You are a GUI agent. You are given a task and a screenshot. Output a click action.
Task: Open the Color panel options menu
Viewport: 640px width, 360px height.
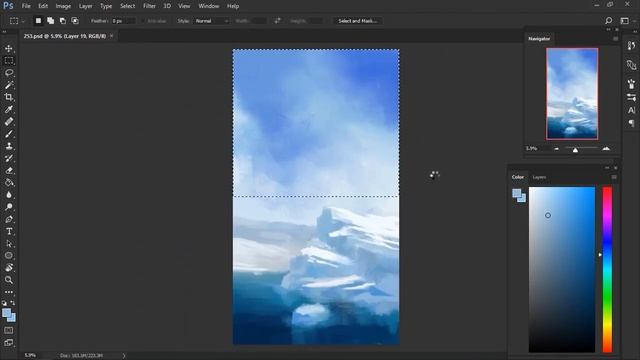(x=614, y=177)
